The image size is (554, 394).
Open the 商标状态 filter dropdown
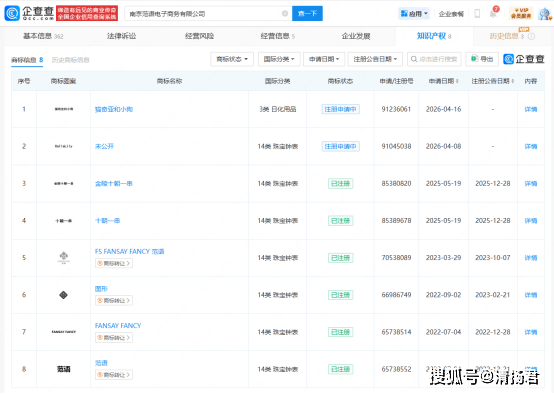click(x=232, y=59)
